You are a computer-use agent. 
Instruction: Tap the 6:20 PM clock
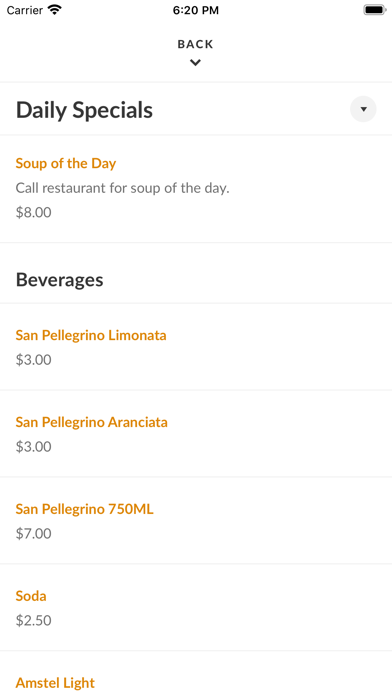click(x=196, y=10)
